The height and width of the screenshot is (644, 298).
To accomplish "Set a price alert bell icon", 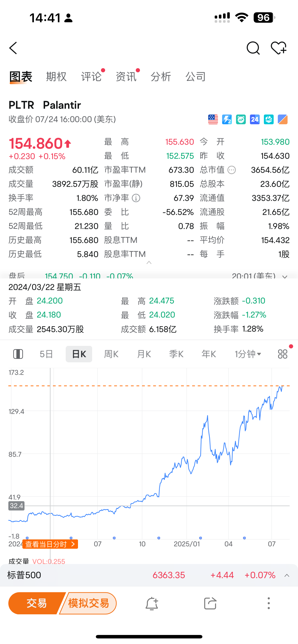I will (x=152, y=603).
